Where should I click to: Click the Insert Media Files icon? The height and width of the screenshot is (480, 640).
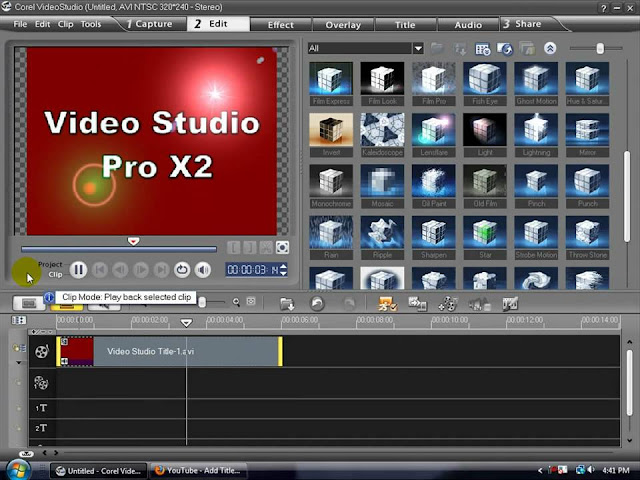point(287,304)
